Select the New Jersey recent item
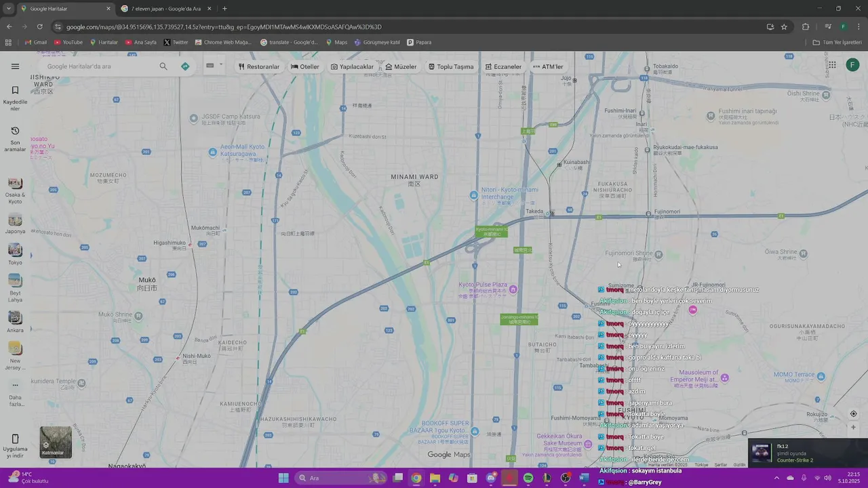 (x=15, y=357)
